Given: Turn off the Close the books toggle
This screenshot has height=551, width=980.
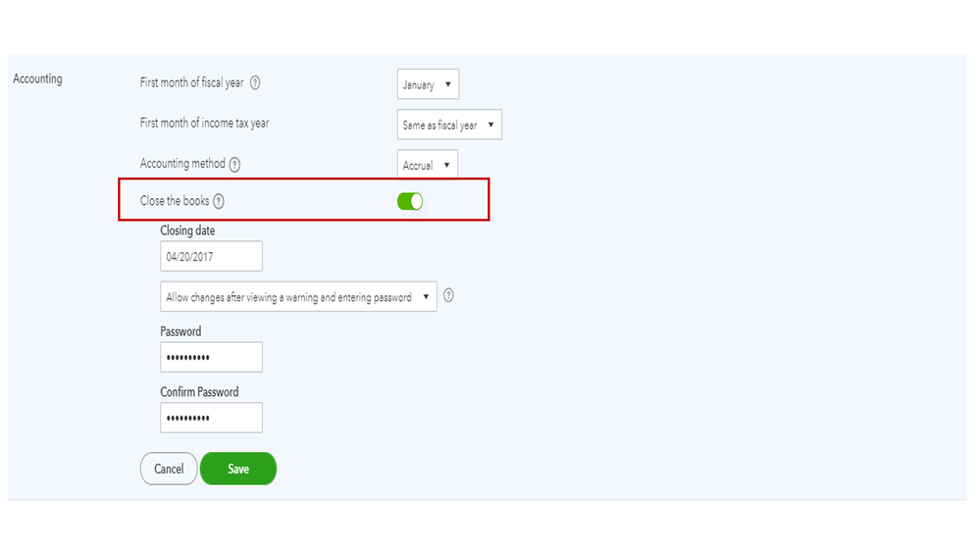Looking at the screenshot, I should pyautogui.click(x=410, y=201).
